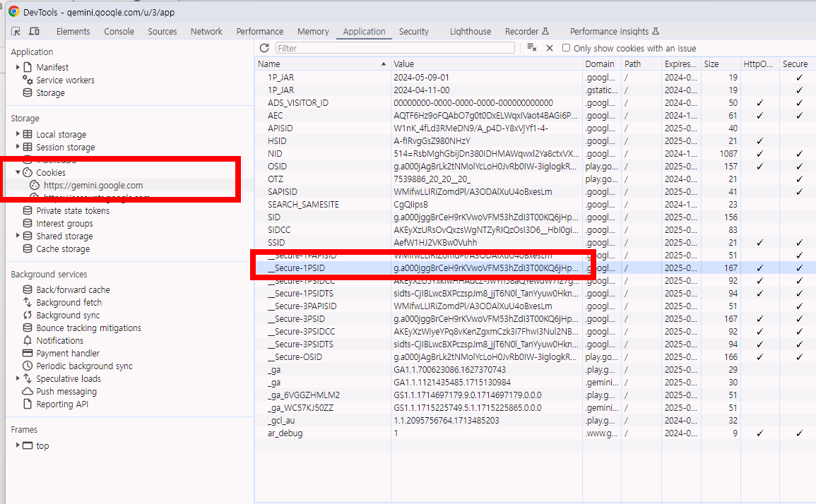The width and height of the screenshot is (816, 504).
Task: Open the Sources tab
Action: 162,31
